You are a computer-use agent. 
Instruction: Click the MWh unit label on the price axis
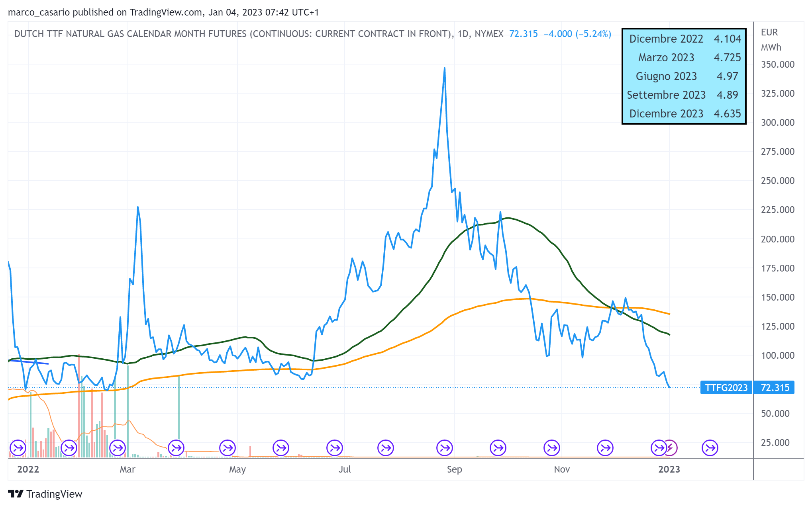coord(771,47)
